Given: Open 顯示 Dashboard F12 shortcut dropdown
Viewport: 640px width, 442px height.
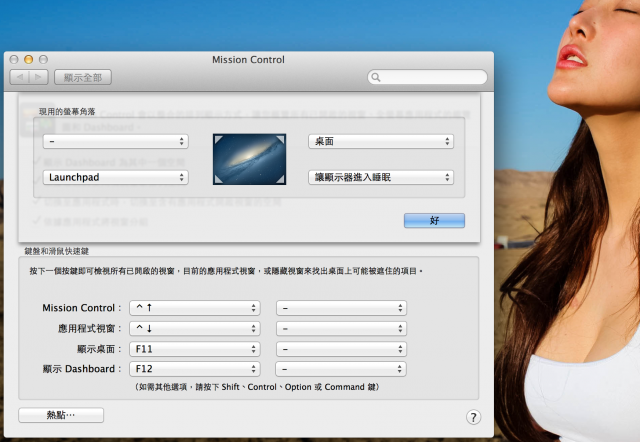Looking at the screenshot, I should coord(195,369).
